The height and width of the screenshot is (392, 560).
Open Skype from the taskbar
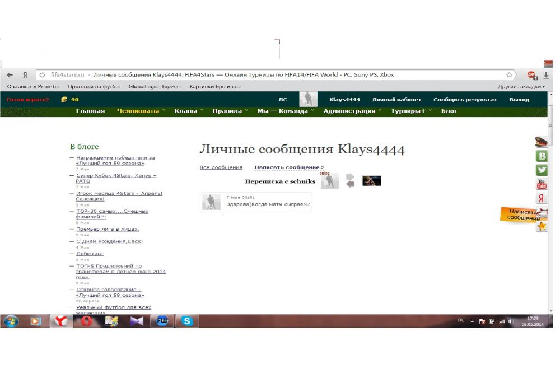click(187, 321)
